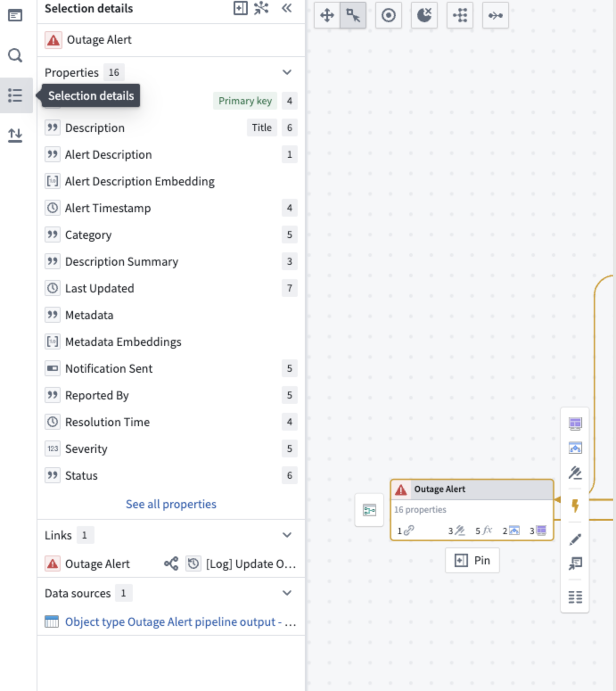Viewport: 616px width, 691px height.
Task: Click the pencil edit icon beside the node
Action: 575,539
